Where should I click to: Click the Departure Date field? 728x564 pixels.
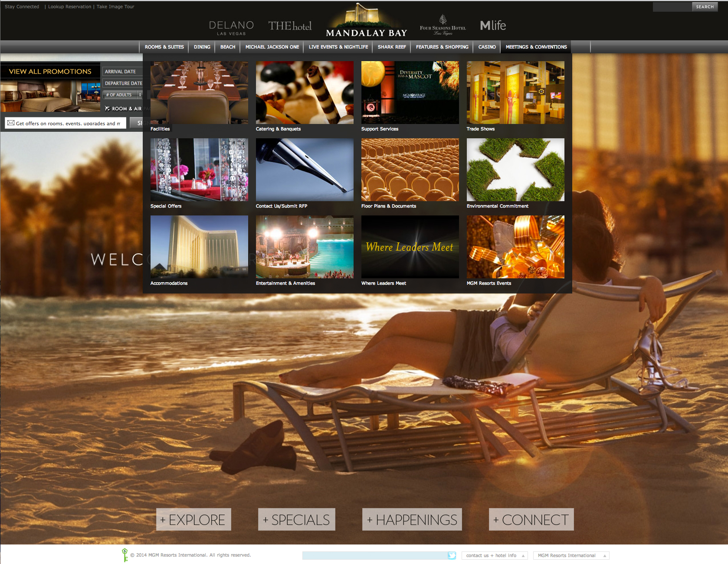click(x=123, y=83)
